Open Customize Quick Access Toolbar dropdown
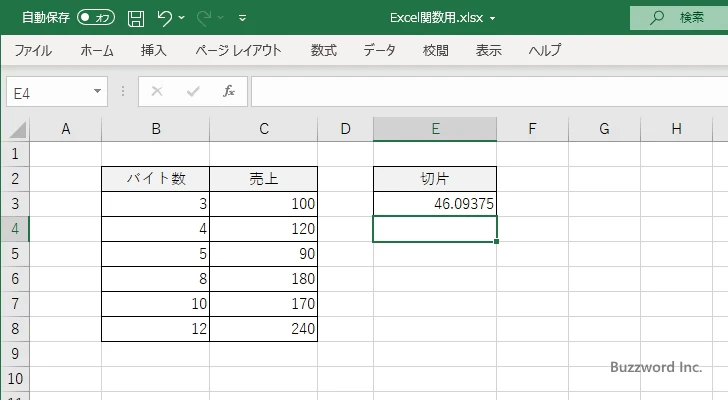 242,18
